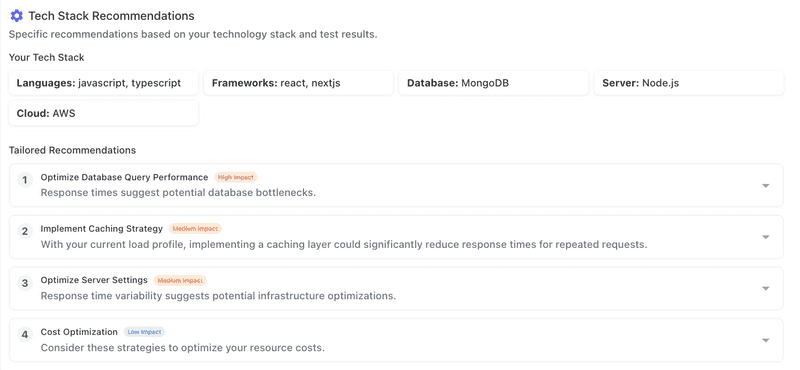Click number 1 badge of database recommendation
This screenshot has height=370, width=800.
pyautogui.click(x=25, y=180)
